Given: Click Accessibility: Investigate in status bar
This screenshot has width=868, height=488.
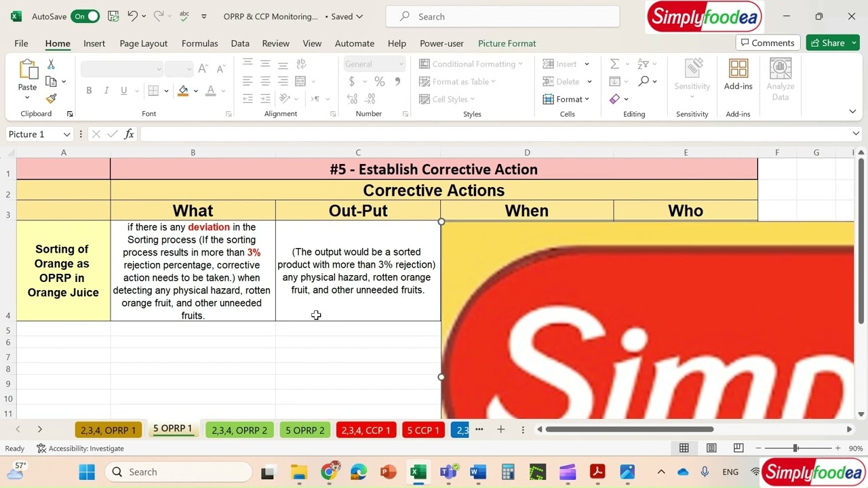Looking at the screenshot, I should pyautogui.click(x=80, y=448).
